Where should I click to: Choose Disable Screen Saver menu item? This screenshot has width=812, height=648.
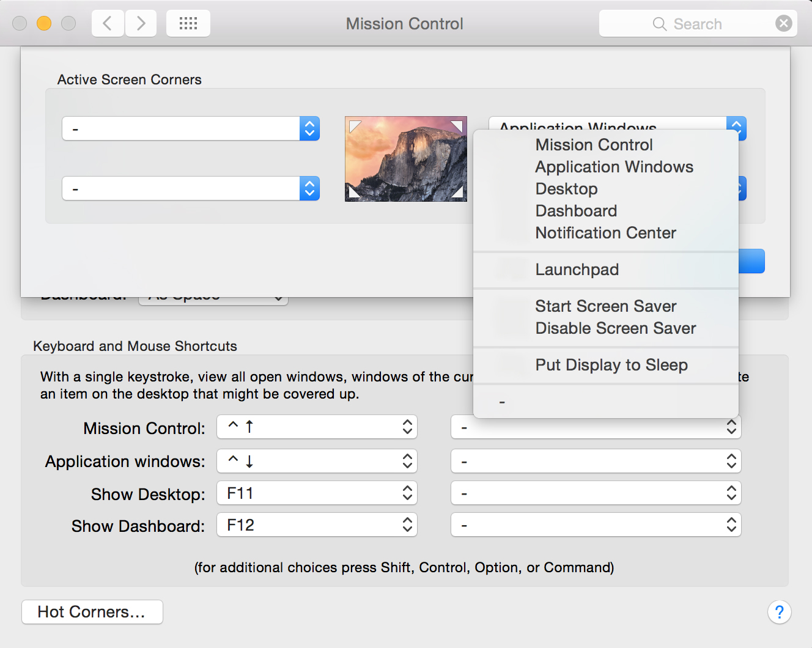606,328
